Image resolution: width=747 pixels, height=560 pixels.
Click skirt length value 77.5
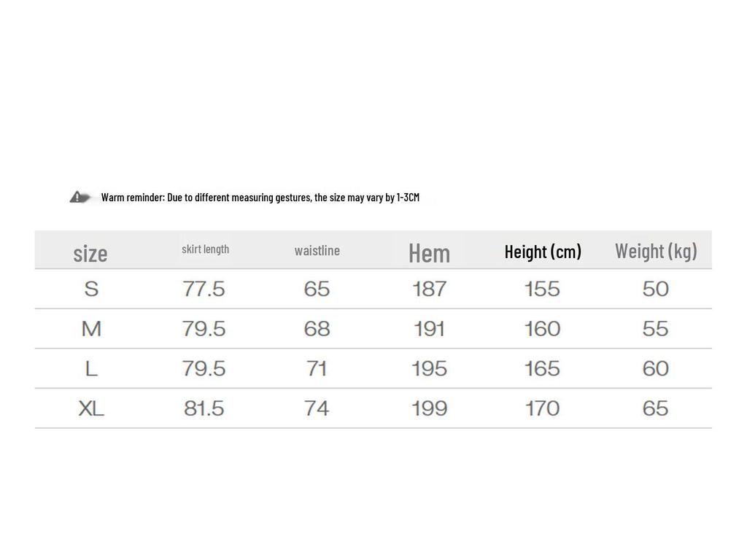(x=204, y=289)
